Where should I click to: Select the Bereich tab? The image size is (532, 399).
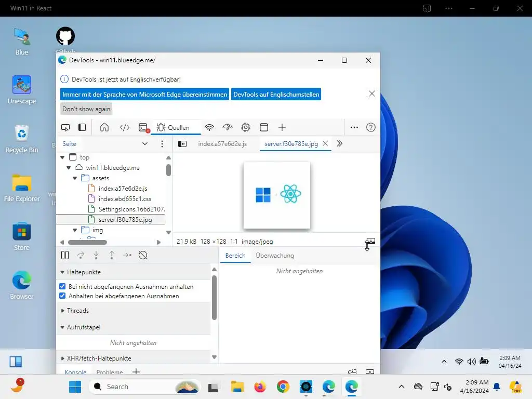[235, 256]
